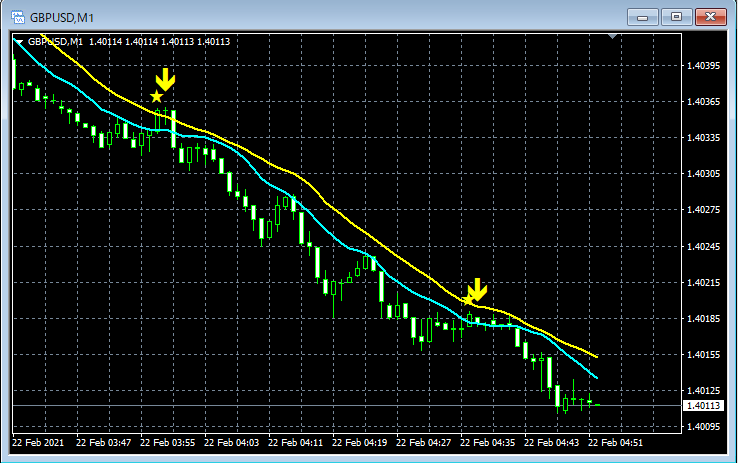Click the gray chart shift triangle marker
This screenshot has height=463, width=739.
point(613,36)
